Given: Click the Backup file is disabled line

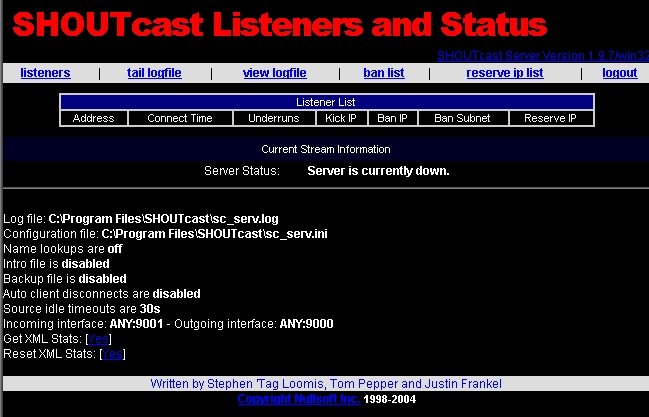Looking at the screenshot, I should coord(65,279).
